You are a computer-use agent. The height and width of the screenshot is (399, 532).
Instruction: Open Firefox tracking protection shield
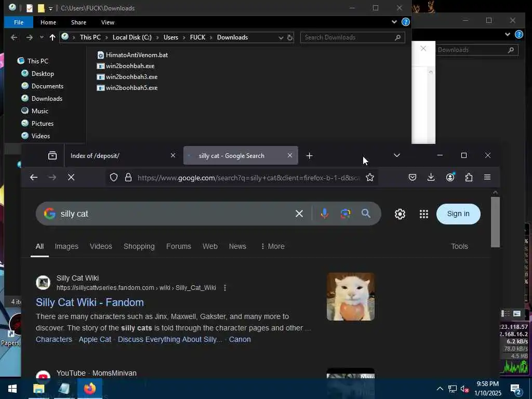click(114, 178)
